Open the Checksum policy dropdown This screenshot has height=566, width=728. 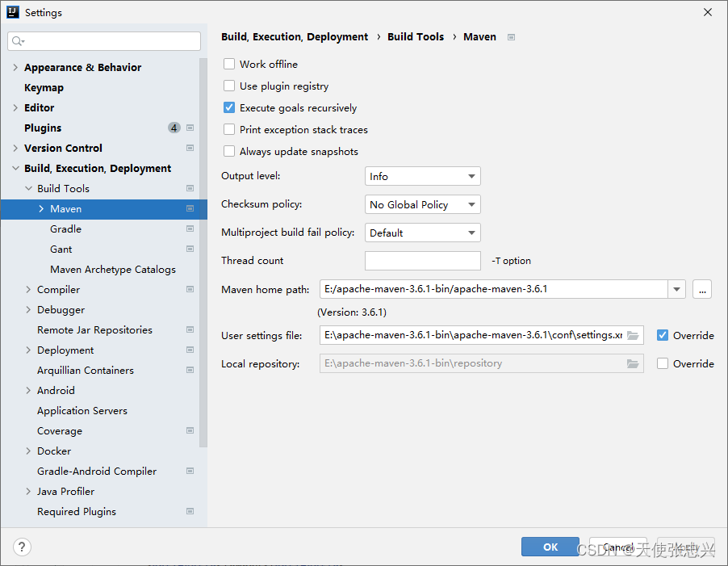(x=422, y=204)
